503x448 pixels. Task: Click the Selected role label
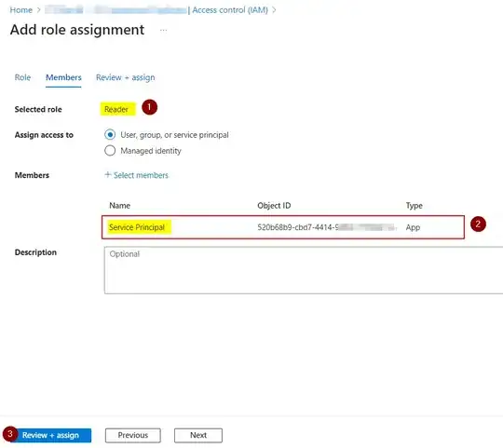click(x=38, y=109)
